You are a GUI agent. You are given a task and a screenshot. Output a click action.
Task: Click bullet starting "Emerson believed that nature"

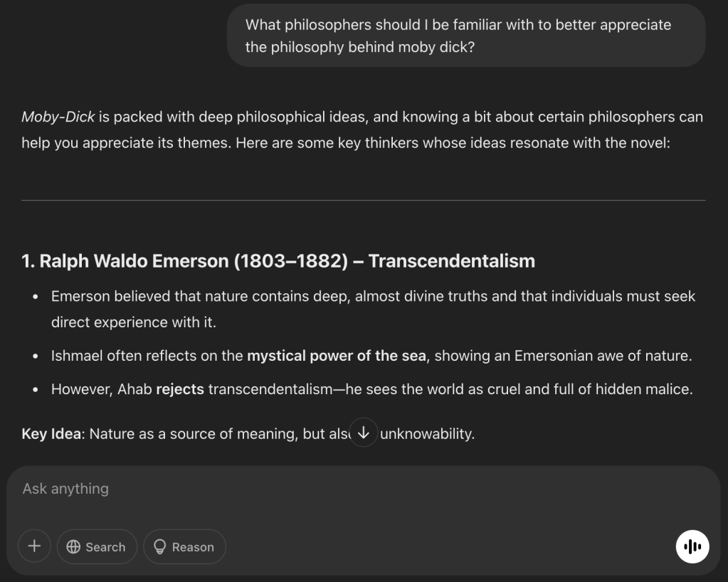(373, 296)
